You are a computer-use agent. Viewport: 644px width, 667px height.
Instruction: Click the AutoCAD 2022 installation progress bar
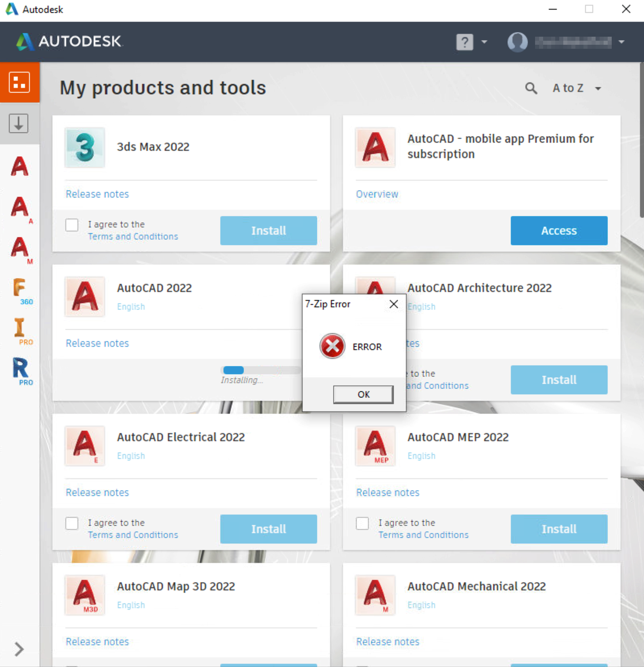point(262,370)
